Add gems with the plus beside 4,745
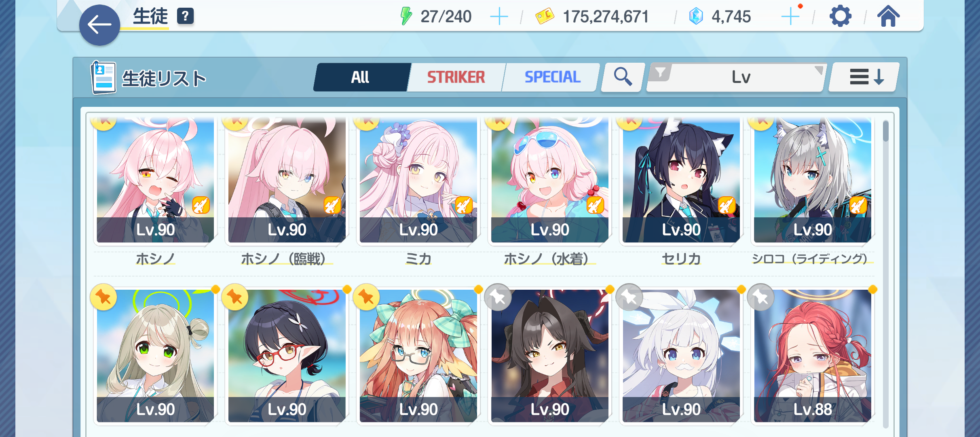980x437 pixels. click(x=790, y=17)
